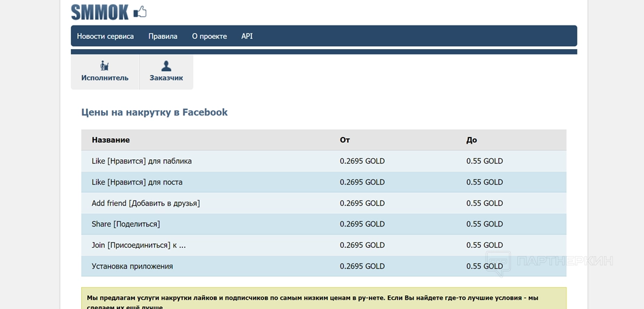This screenshot has height=309, width=644.
Task: Click the Исполнитель worker icon
Action: (105, 65)
